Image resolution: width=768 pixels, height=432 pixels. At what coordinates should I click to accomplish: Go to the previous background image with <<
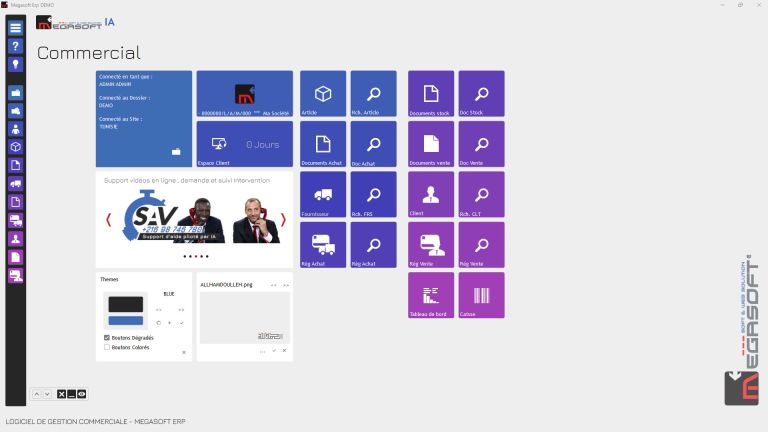click(x=273, y=285)
